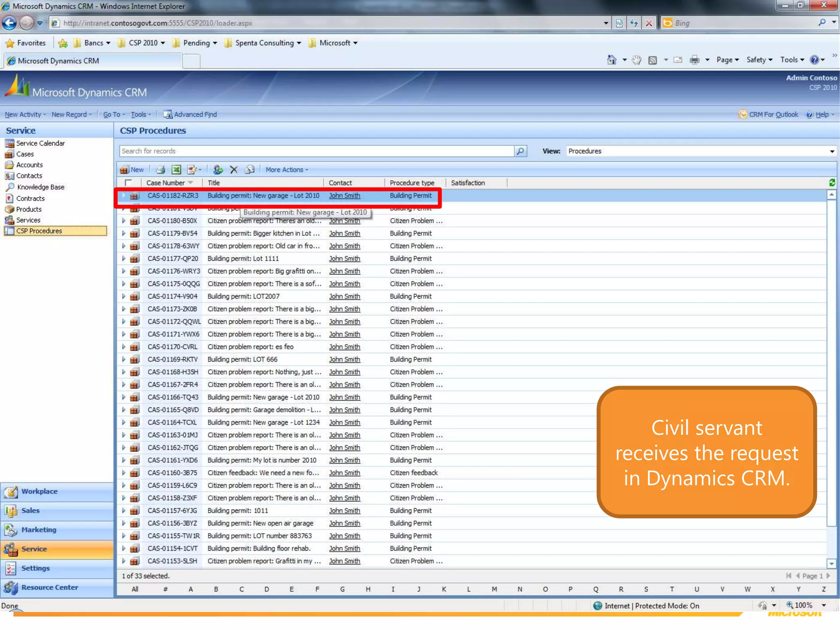Open the CRM Help menu
Viewport: 840px width, 630px height.
821,114
